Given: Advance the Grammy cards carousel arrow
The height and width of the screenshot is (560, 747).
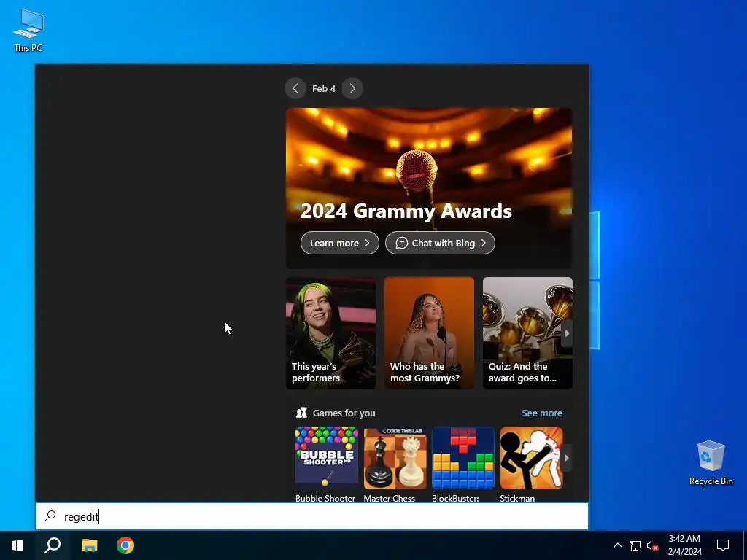Looking at the screenshot, I should click(567, 333).
